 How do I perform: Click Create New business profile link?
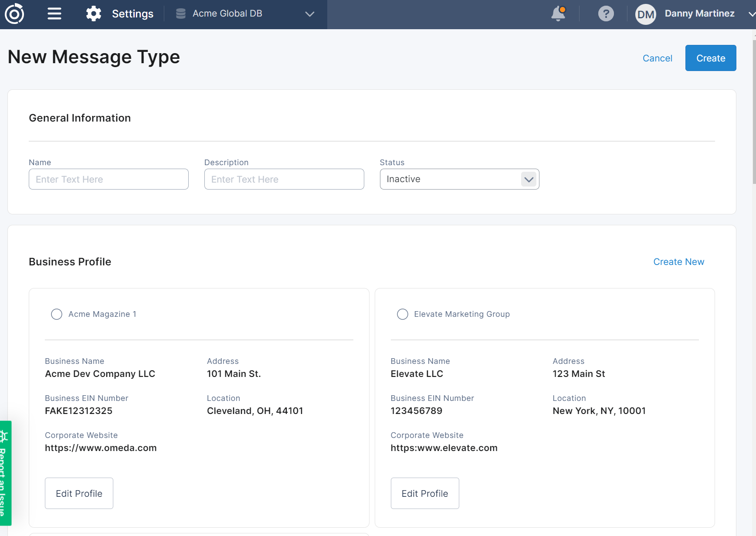[x=678, y=262]
